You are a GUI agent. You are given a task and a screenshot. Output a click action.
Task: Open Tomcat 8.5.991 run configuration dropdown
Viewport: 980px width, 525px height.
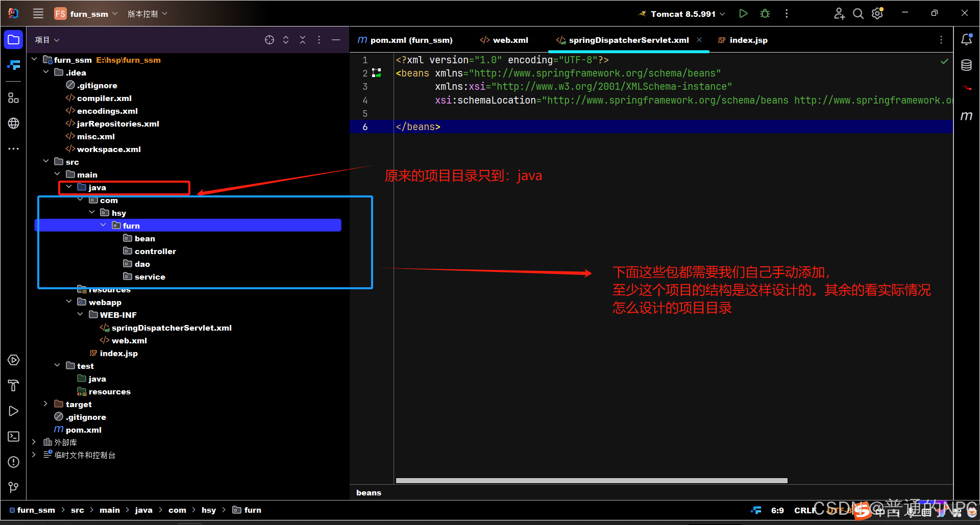click(x=682, y=14)
